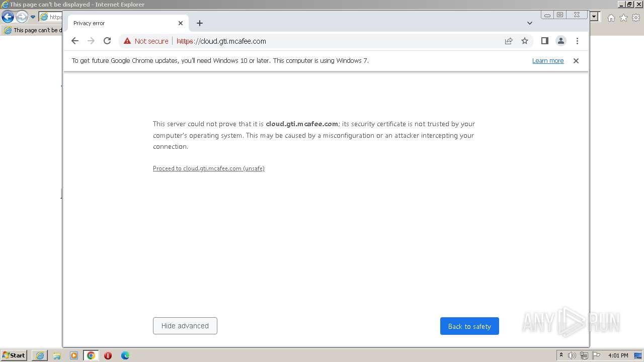Open File Explorer from the taskbar
644x362 pixels.
click(57, 355)
